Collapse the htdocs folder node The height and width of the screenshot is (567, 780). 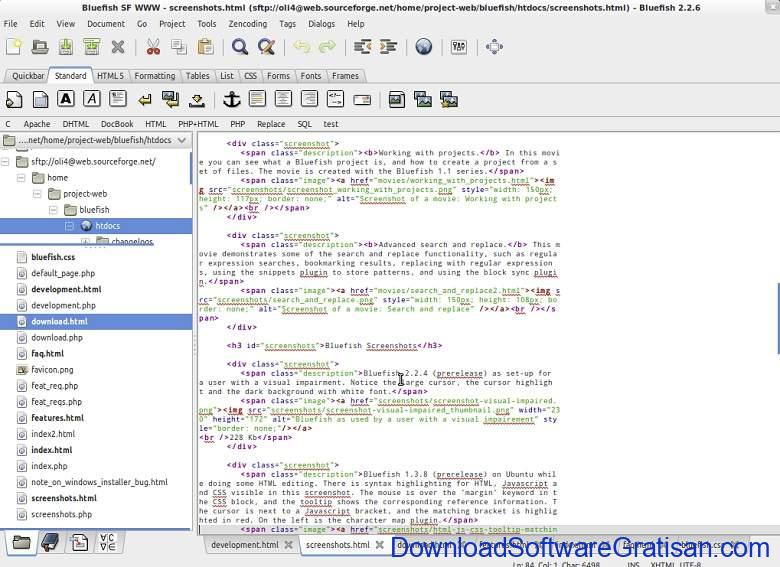(69, 226)
